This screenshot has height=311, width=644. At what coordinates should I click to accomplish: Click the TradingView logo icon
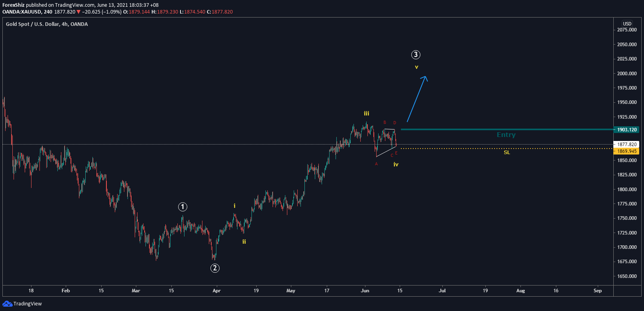7,304
